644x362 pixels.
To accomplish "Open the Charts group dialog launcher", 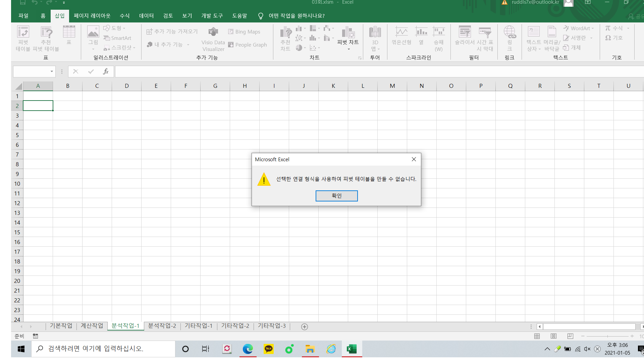I will pos(360,58).
